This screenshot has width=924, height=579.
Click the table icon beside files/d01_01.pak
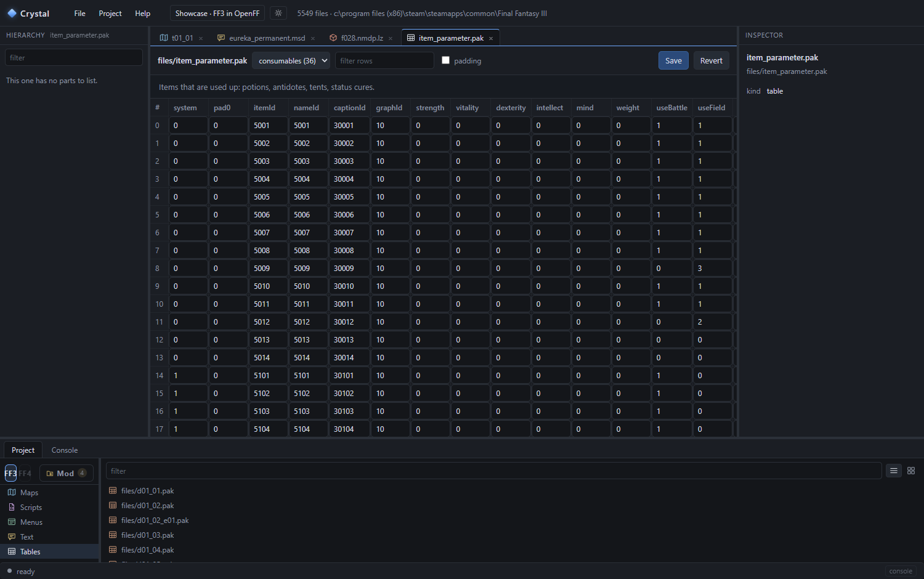tap(113, 491)
